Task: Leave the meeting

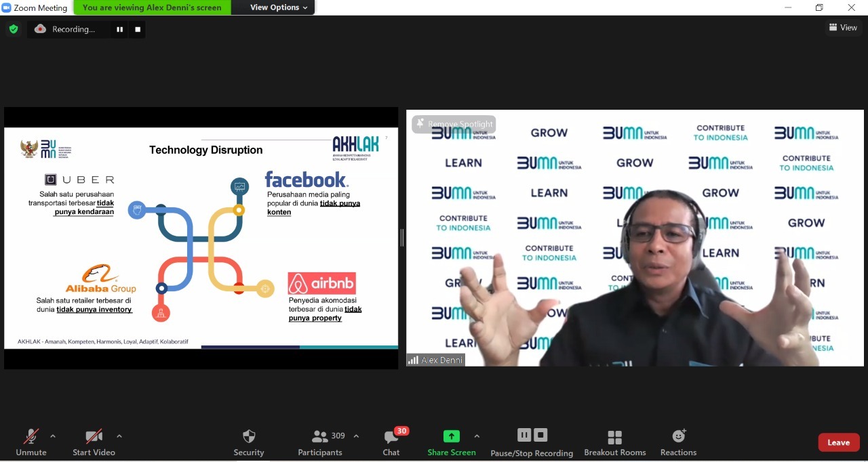Action: point(838,442)
